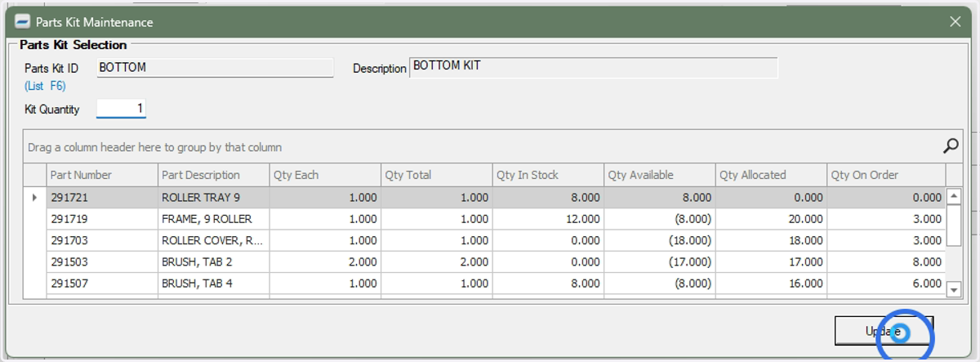
Task: Click Qty Allocated 17.000 cell
Action: (771, 261)
